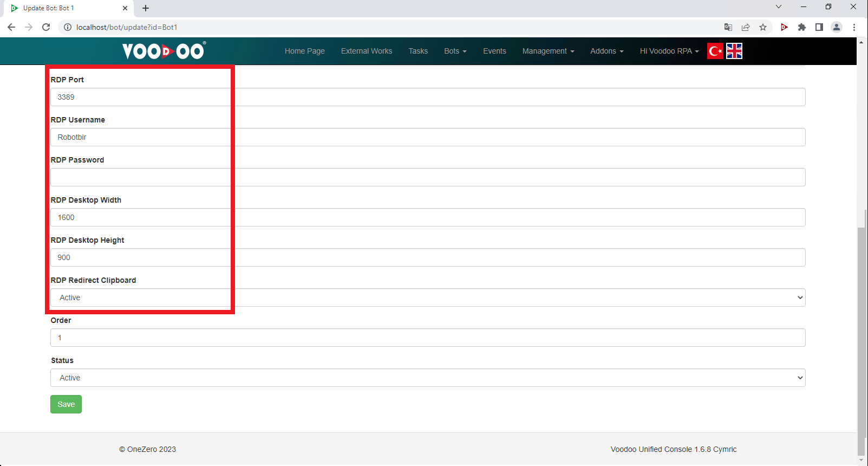Viewport: 868px width, 466px height.
Task: Open the Extensions puzzle icon
Action: pos(802,27)
